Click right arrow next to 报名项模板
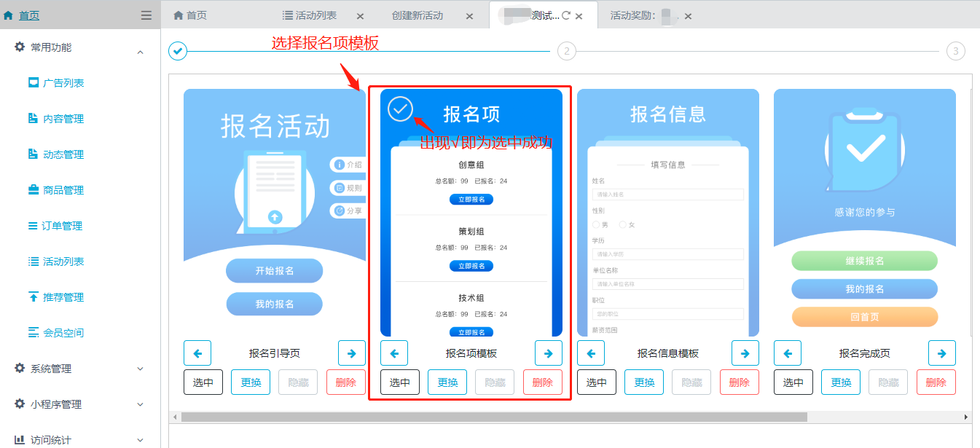 (548, 353)
